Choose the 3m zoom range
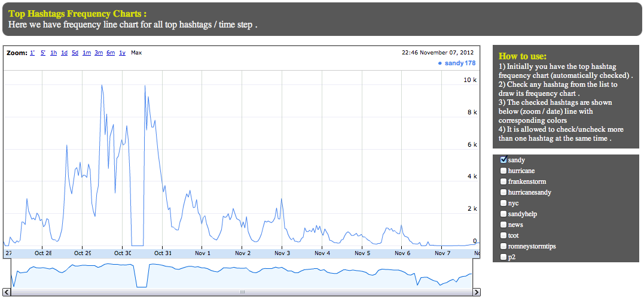Viewport: 644px width, 300px height. click(99, 53)
